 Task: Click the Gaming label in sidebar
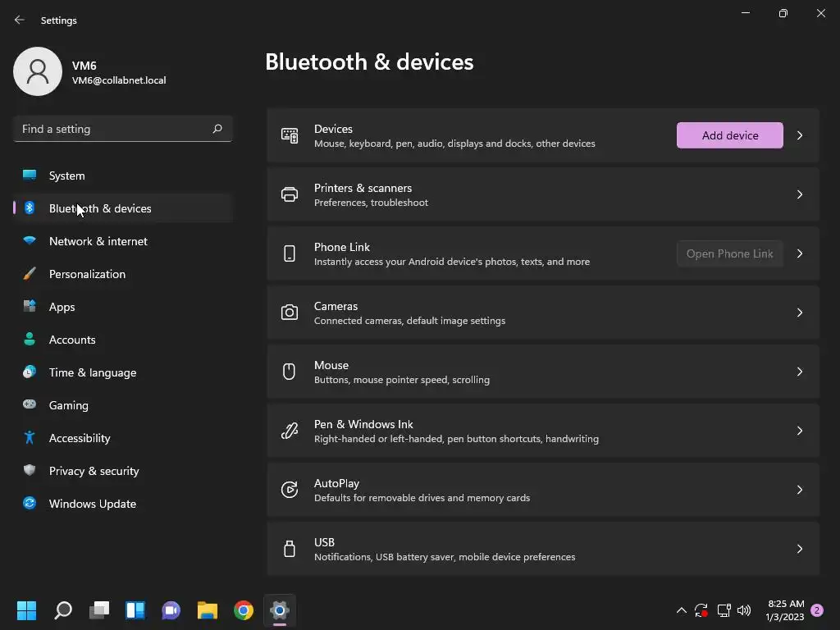pos(69,405)
